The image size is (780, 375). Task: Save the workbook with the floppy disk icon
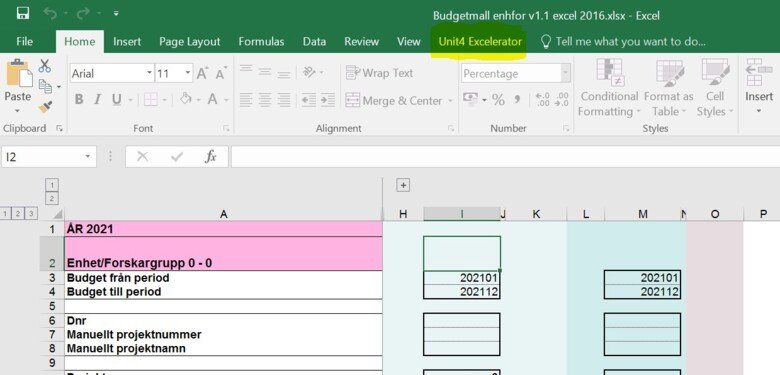(22, 13)
